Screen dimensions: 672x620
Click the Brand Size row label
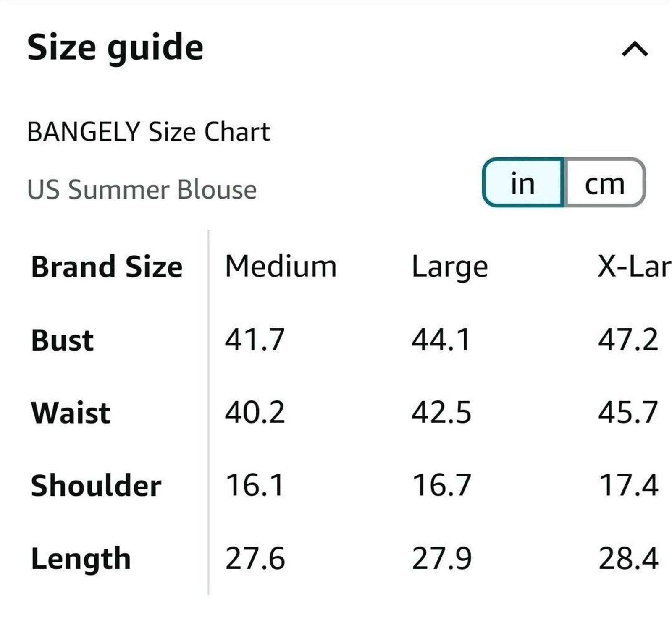[107, 267]
